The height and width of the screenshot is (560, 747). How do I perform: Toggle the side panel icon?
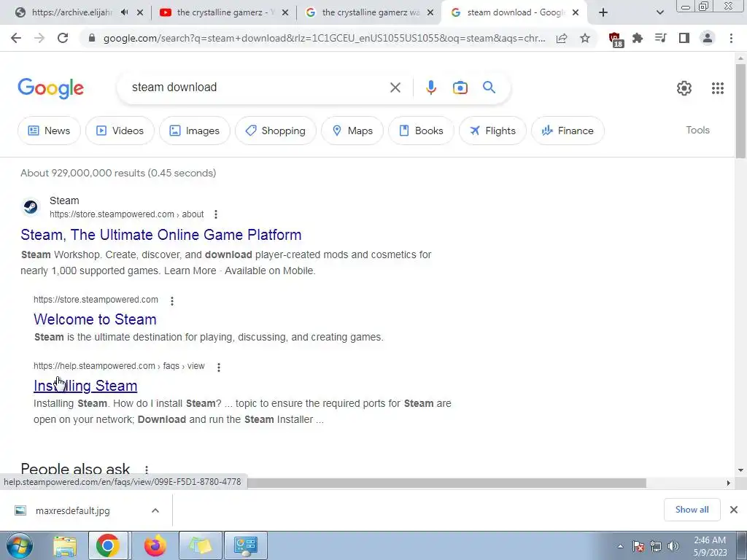[x=684, y=38]
